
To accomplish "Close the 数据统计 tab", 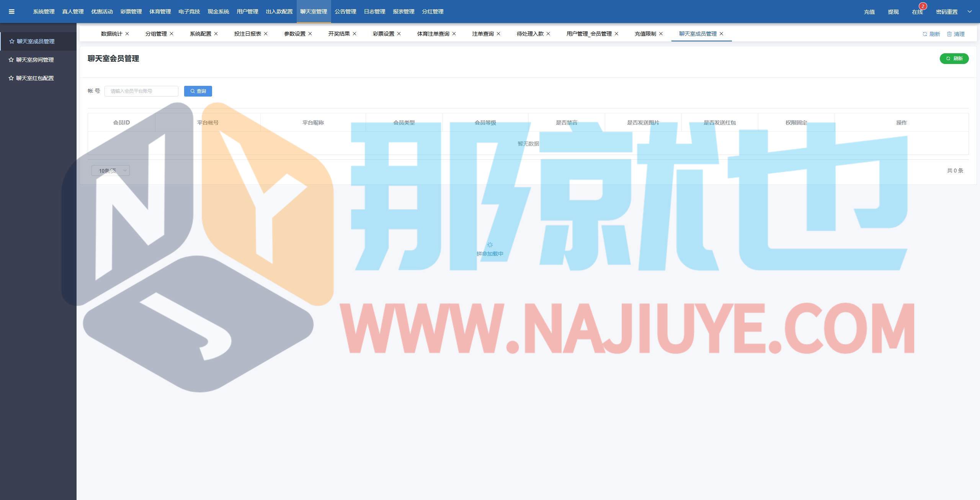I will click(x=127, y=34).
